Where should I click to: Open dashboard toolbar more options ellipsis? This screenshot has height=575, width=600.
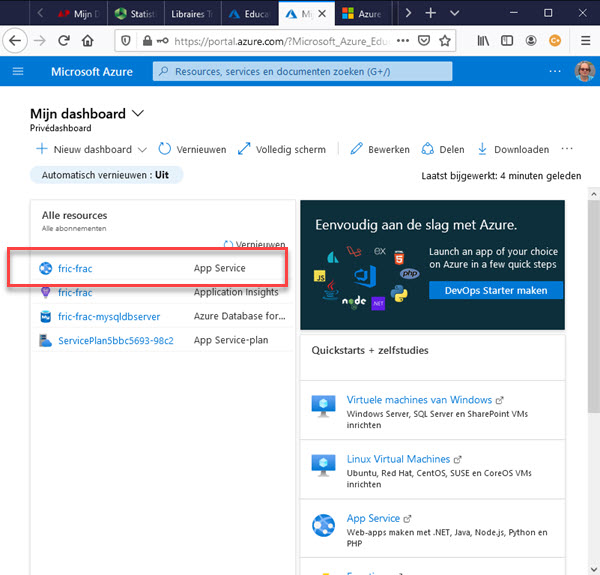point(567,149)
